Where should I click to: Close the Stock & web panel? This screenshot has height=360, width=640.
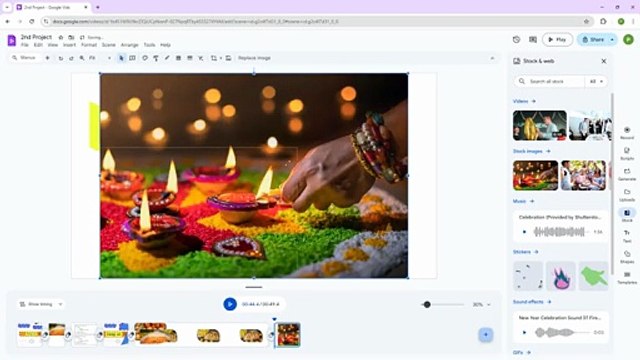[604, 61]
